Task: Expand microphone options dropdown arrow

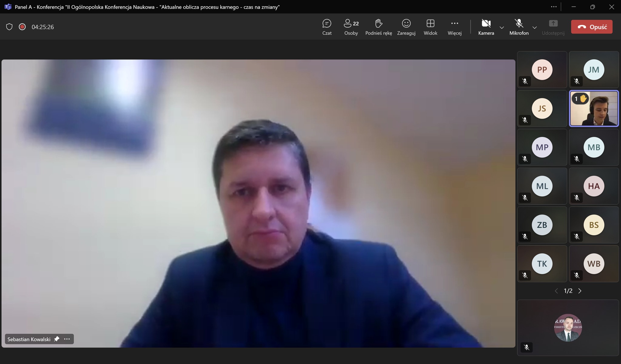Action: click(535, 28)
